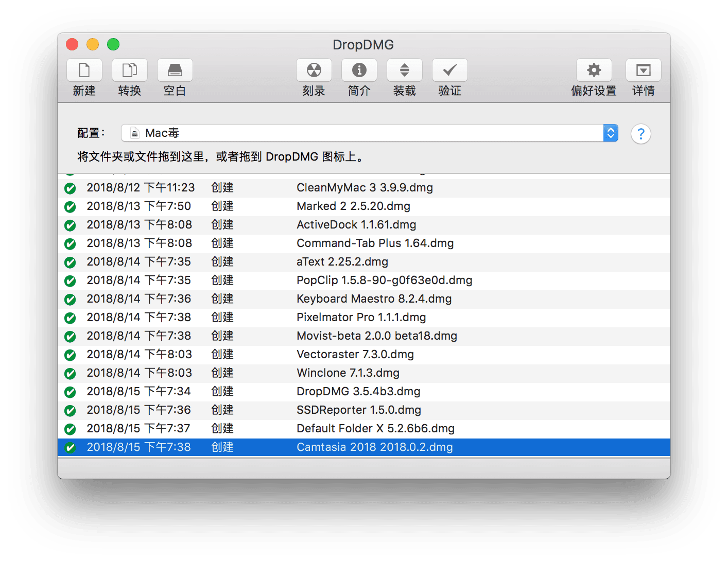Click the blue stepper arrows of 配置 popup
This screenshot has height=561, width=728.
[611, 133]
